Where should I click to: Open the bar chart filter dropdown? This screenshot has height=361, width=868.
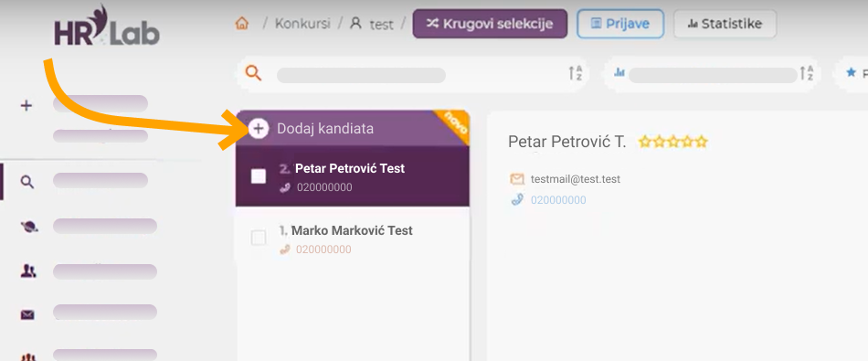(705, 73)
